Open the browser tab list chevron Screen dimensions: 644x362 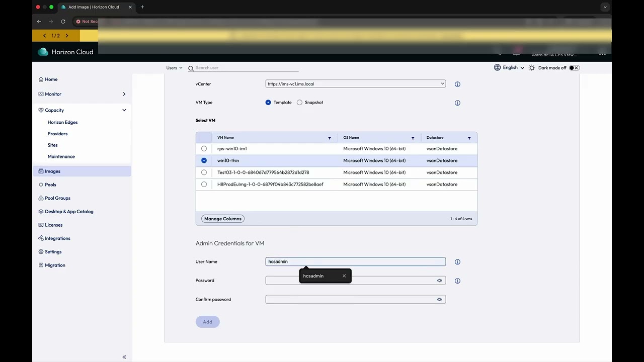click(x=605, y=7)
